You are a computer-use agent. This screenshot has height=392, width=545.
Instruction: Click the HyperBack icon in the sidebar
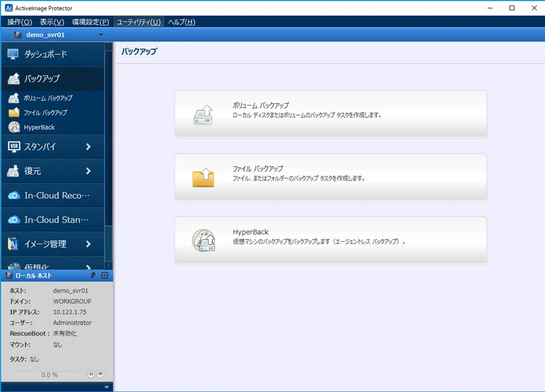pos(14,127)
